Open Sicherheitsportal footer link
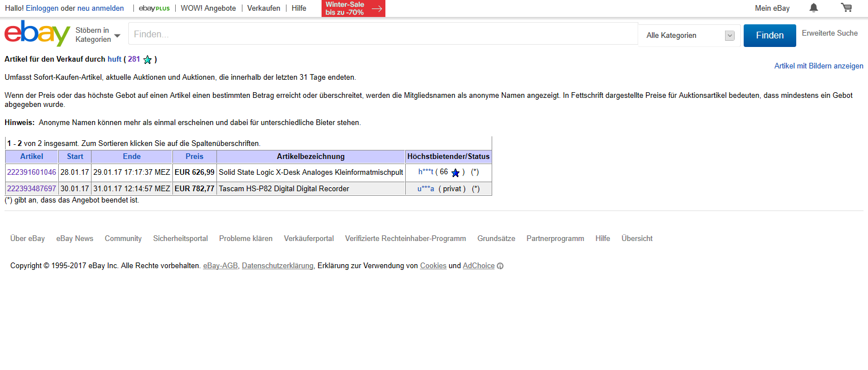The height and width of the screenshot is (370, 868). pos(180,239)
